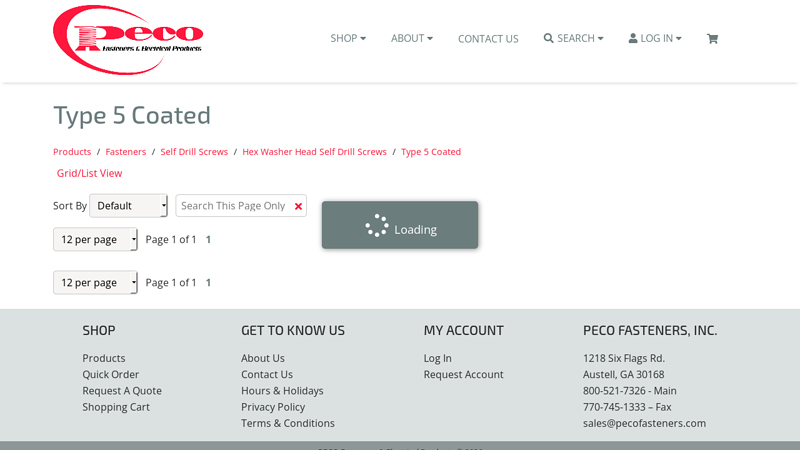This screenshot has height=450, width=800.
Task: Click the sales@pecofasteners.com email link
Action: (644, 423)
